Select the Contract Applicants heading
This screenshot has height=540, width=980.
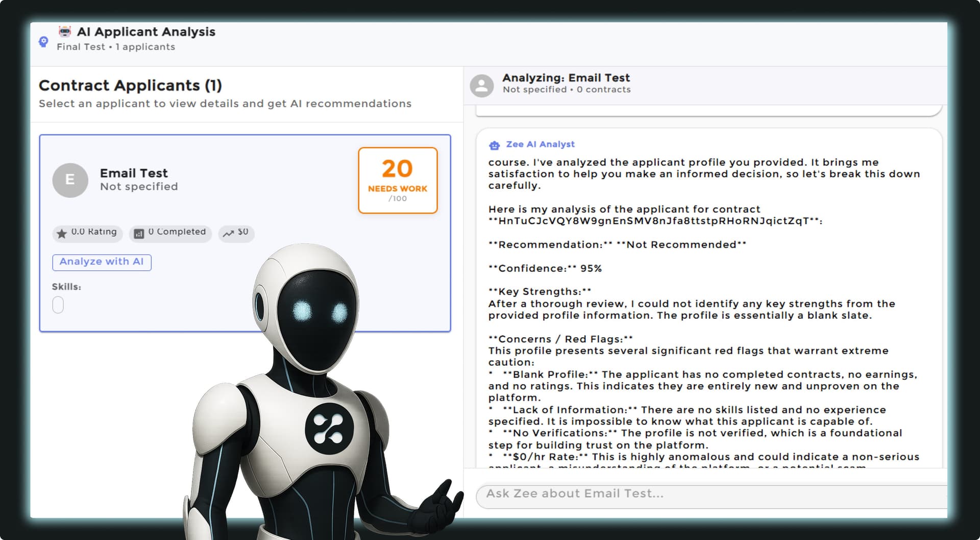click(x=130, y=85)
